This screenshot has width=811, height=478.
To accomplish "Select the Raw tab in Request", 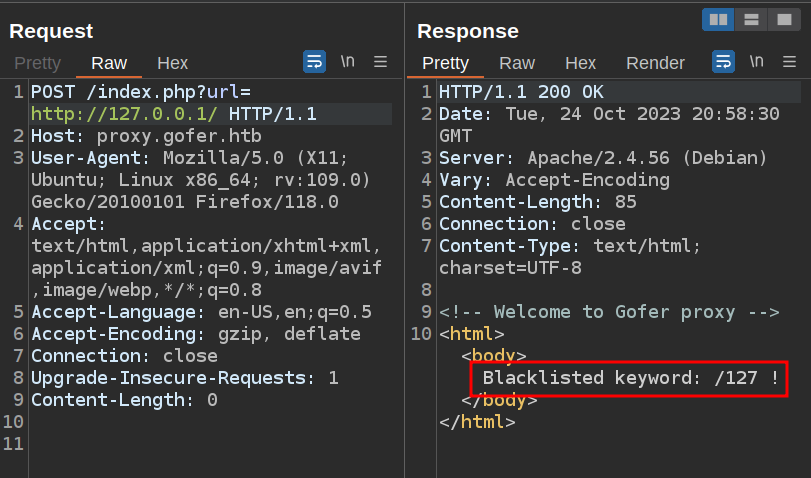I will click(109, 63).
